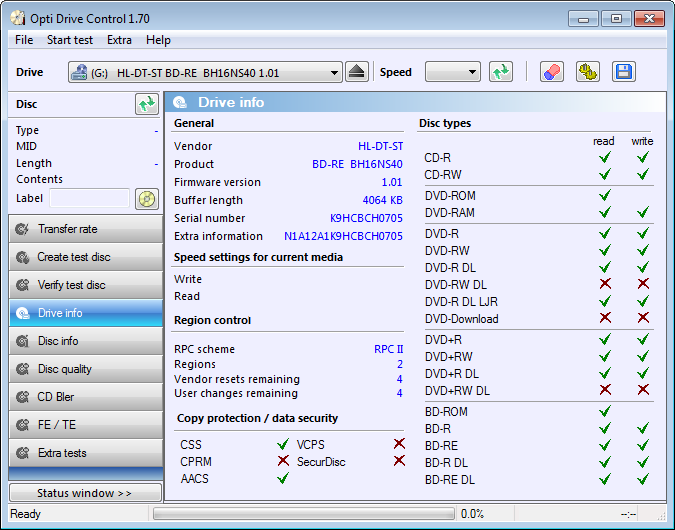Click the Vendor resets remaining value
Viewport: 675px width, 530px height.
tap(399, 379)
